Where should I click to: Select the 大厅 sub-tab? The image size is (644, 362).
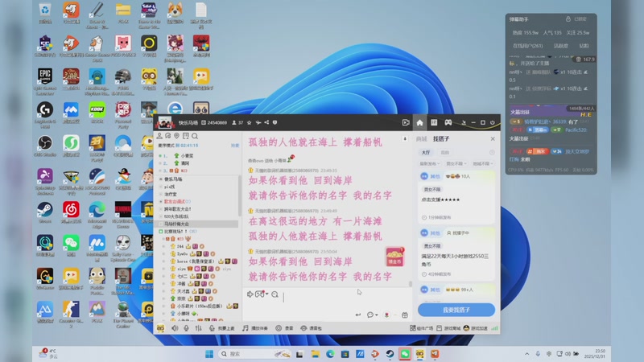coord(426,152)
